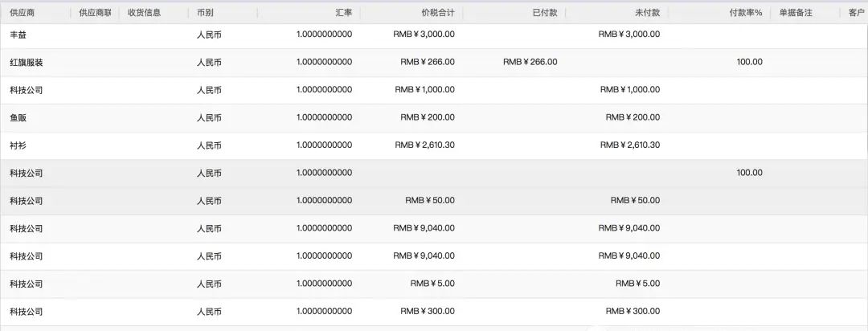Image resolution: width=868 pixels, height=331 pixels.
Task: Click 付款率 100.00 in the 科技公司 row
Action: pos(750,173)
